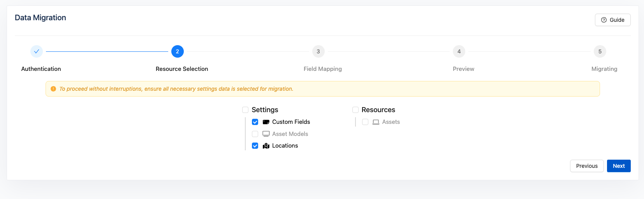Select step 5 Migrating circle
Image resolution: width=644 pixels, height=199 pixels.
[x=600, y=51]
